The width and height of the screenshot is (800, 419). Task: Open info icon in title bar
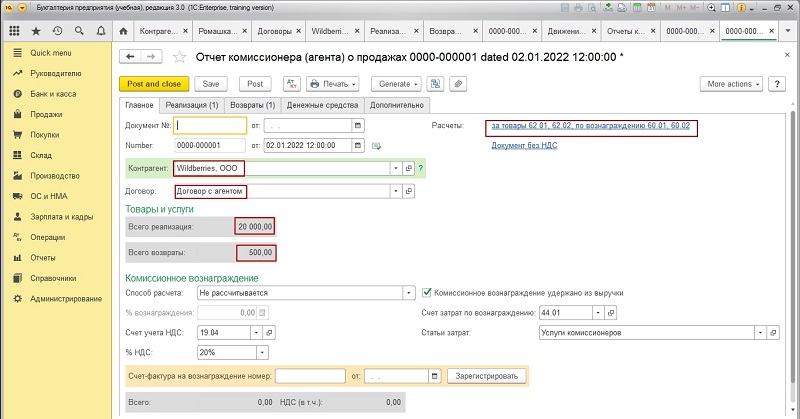coord(741,8)
